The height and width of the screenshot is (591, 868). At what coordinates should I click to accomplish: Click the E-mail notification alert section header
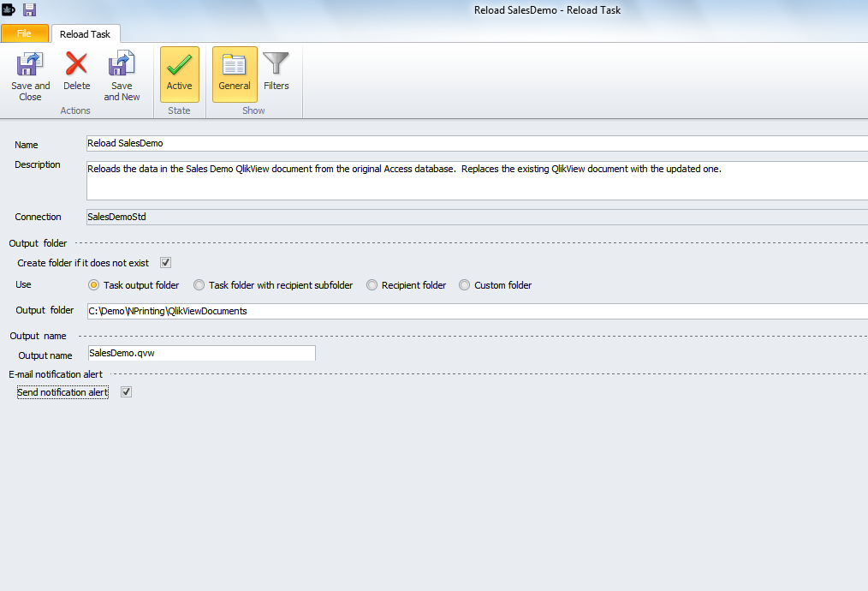coord(56,374)
